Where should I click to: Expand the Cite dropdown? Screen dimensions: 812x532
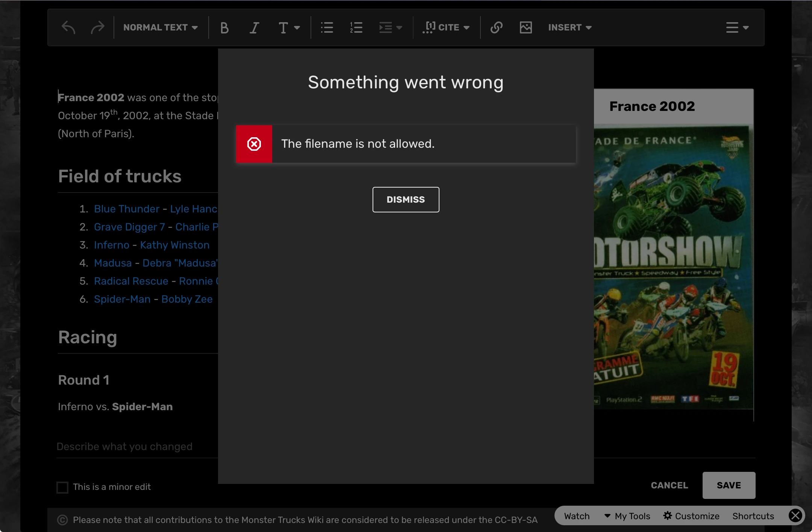click(x=446, y=27)
